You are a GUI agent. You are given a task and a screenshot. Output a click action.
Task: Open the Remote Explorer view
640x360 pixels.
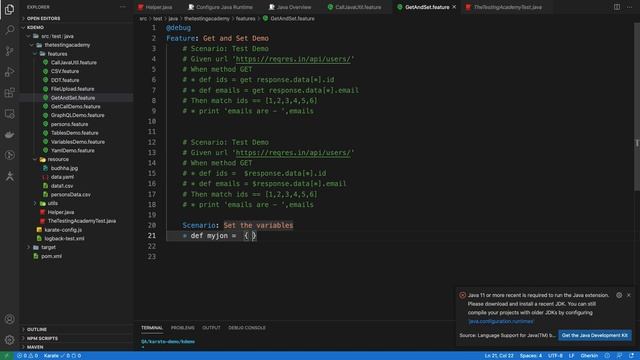[9, 113]
